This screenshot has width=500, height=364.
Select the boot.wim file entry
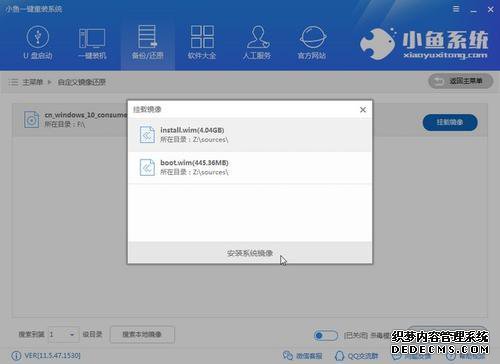(x=250, y=167)
